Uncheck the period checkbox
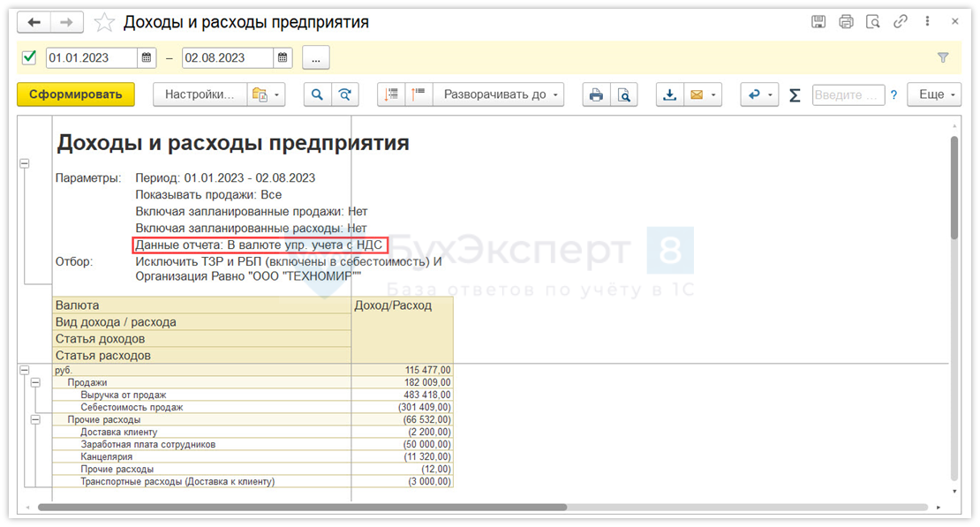Image resolution: width=980 pixels, height=527 pixels. [29, 57]
